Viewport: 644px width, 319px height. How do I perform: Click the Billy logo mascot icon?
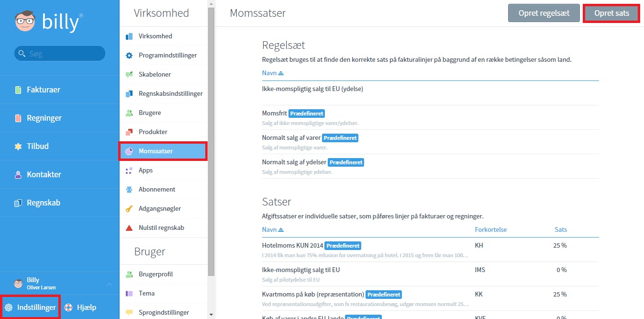coord(25,21)
